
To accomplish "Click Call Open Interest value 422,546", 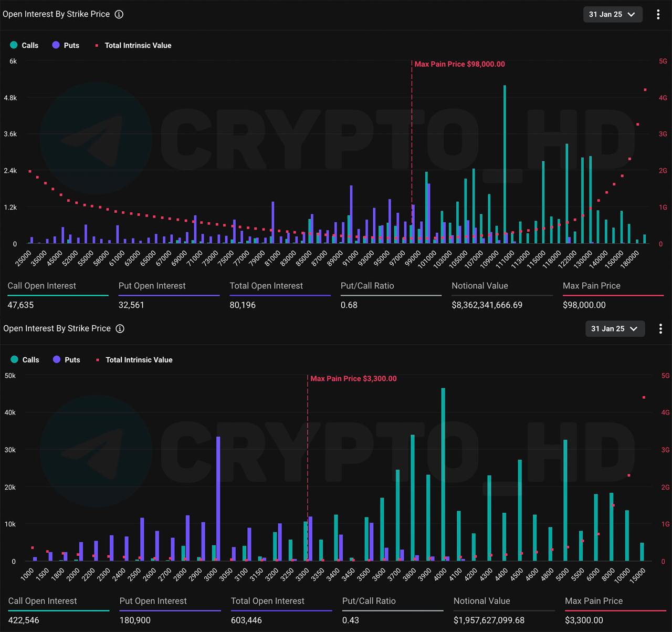I will [24, 620].
